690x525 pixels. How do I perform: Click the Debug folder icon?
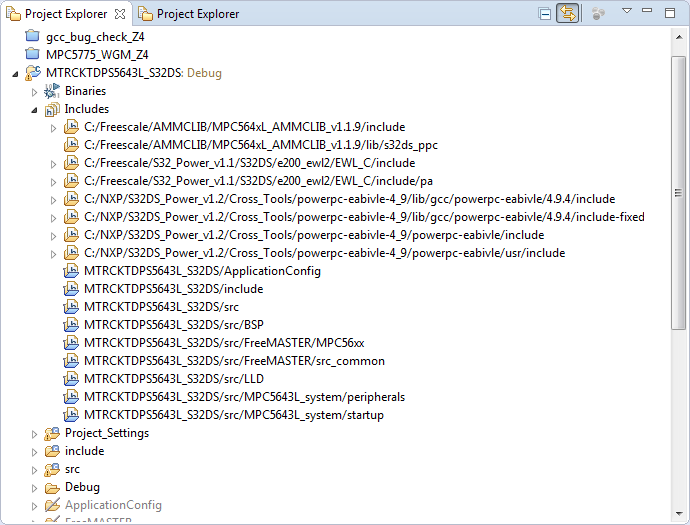pos(52,488)
